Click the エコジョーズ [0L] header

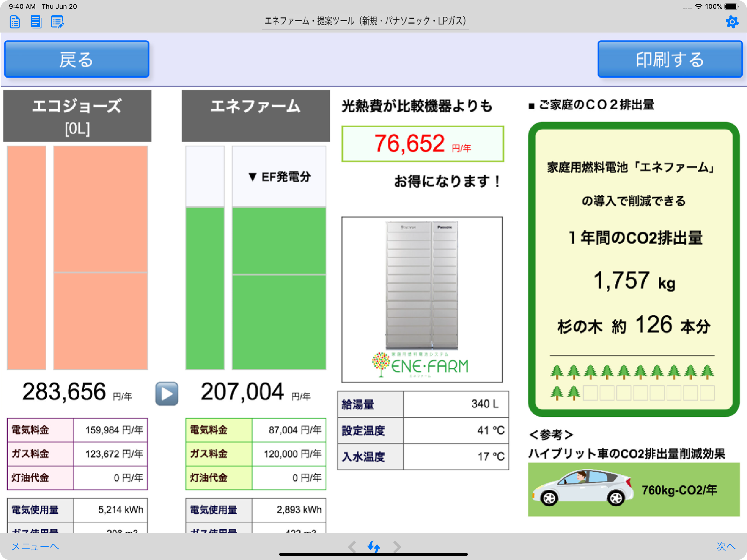77,116
